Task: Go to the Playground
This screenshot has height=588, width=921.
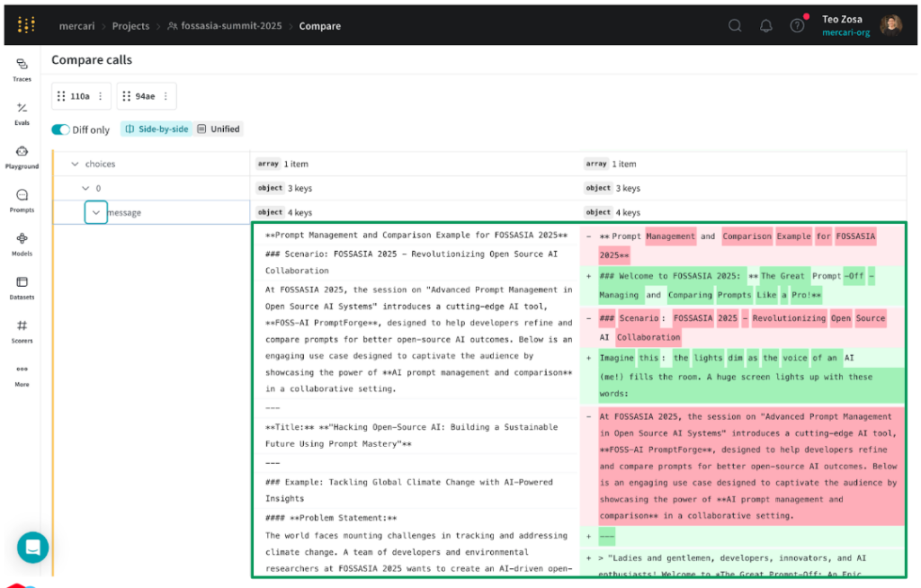Action: pyautogui.click(x=22, y=156)
